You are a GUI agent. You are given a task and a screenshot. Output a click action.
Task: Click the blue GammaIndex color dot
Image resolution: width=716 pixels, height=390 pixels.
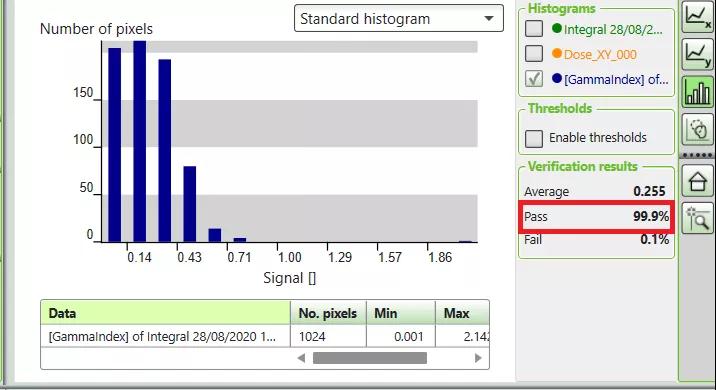pos(557,78)
